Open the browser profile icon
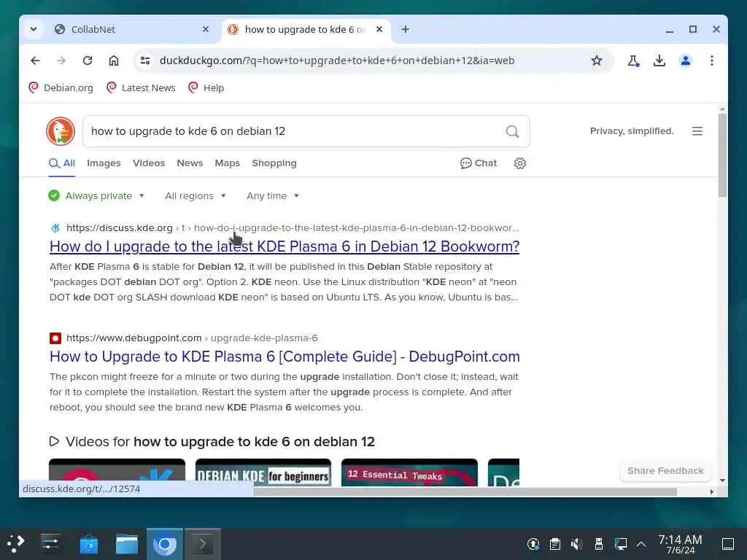The image size is (747, 560). coord(686,61)
